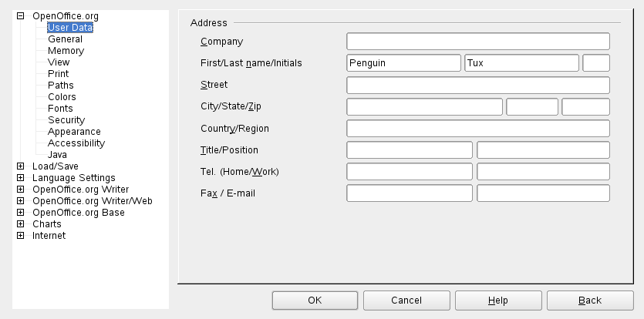Screen dimensions: 644x319
Task: Focus the Company text field
Action: click(478, 42)
